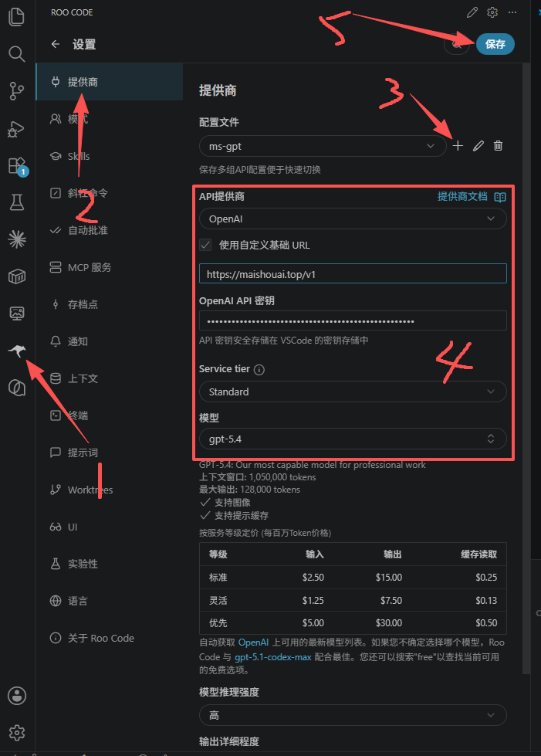Open the Search view in activity bar
This screenshot has width=541, height=756.
[17, 54]
